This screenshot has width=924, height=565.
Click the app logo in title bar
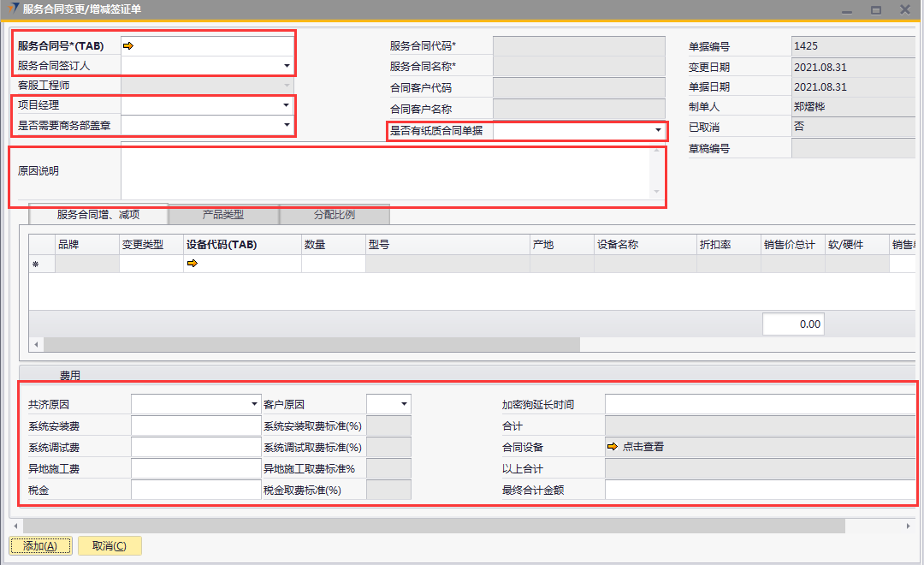pyautogui.click(x=12, y=9)
